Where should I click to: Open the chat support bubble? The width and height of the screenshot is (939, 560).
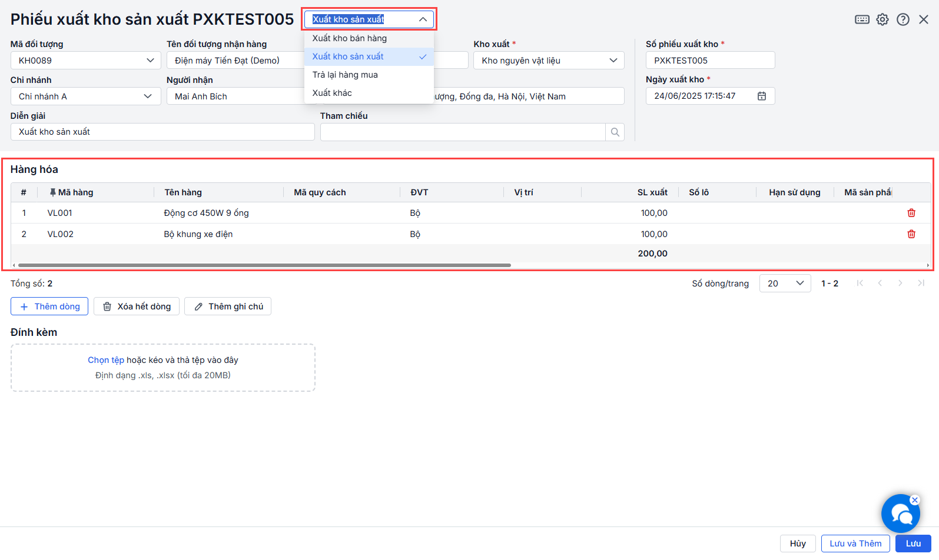pos(900,514)
